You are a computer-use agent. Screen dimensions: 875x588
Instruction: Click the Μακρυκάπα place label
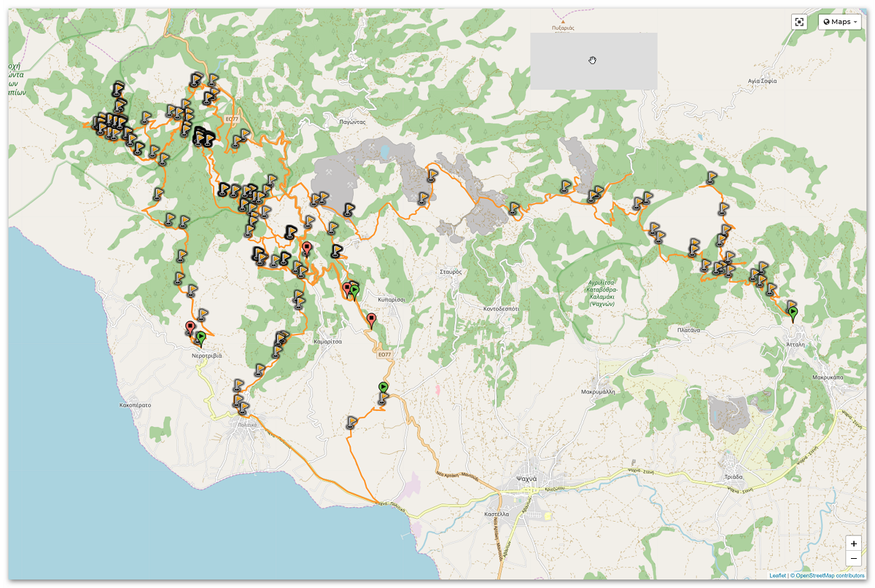click(826, 377)
